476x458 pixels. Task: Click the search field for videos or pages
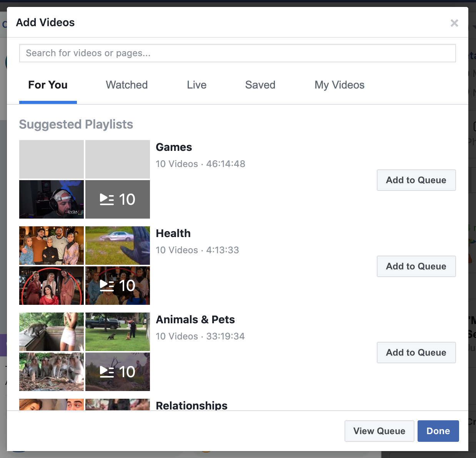point(237,53)
